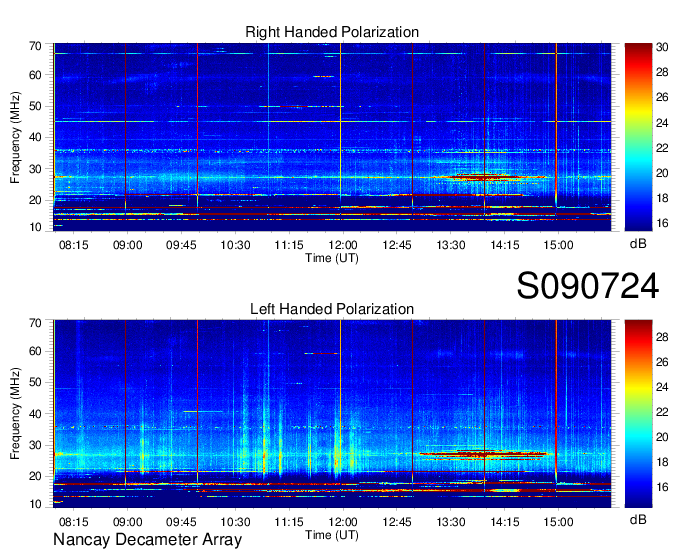Click the "09:45" tick on Right Handed time axis
This screenshot has width=680, height=552.
pos(181,245)
